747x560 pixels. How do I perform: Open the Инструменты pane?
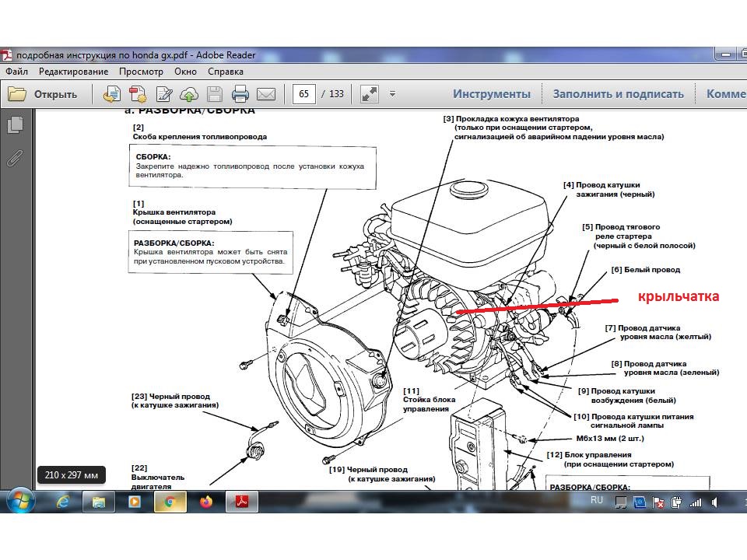[x=492, y=94]
